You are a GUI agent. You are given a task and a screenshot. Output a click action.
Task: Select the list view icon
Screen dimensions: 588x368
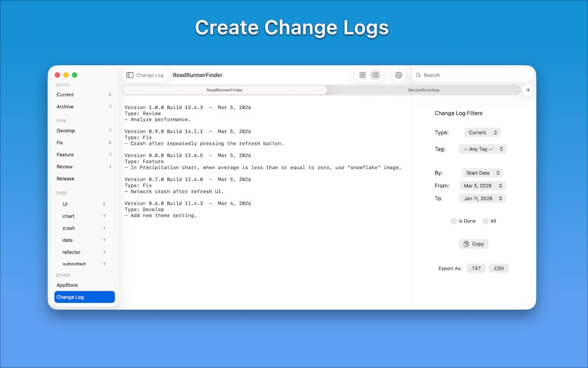point(376,75)
